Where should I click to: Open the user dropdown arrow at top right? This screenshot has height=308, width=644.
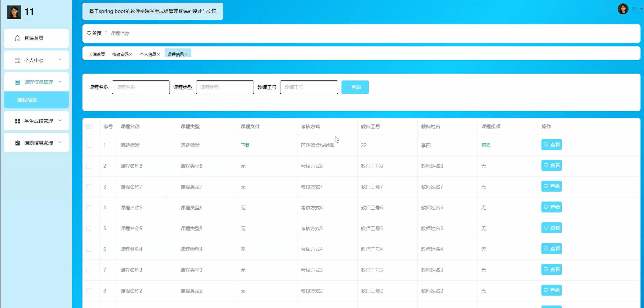(x=641, y=9)
